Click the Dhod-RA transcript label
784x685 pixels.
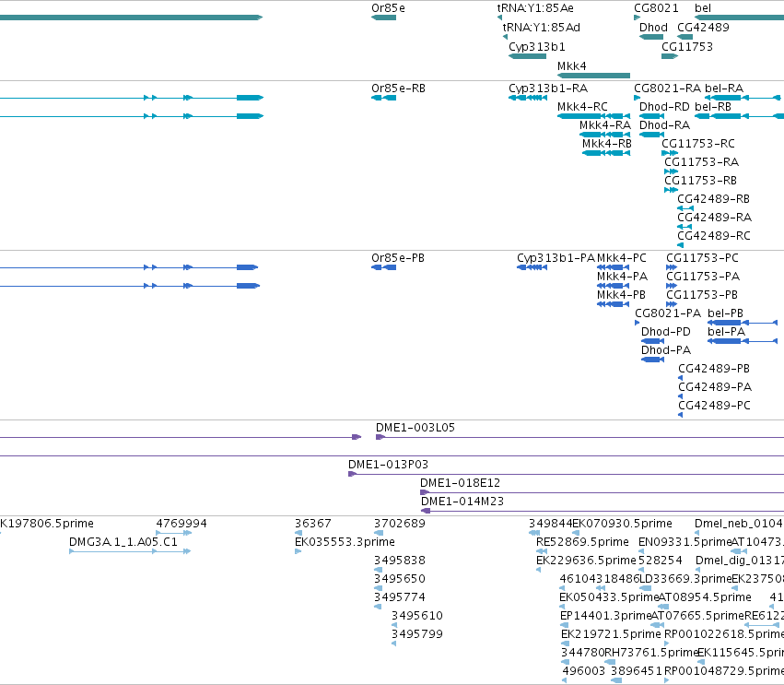664,125
